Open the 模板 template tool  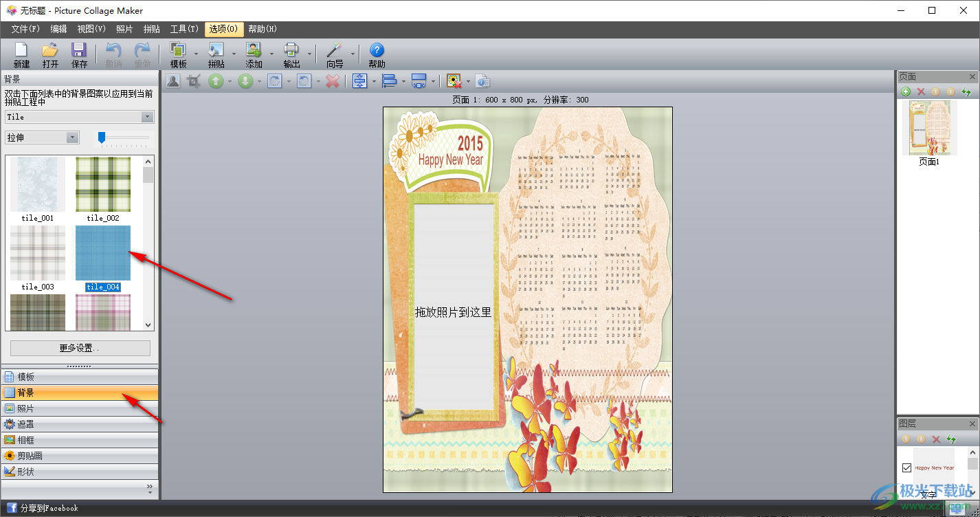(x=179, y=55)
